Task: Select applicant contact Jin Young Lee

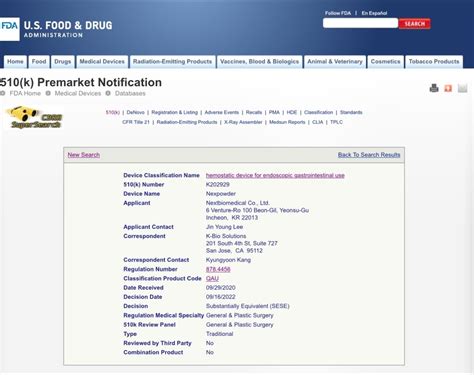Action: (x=224, y=227)
